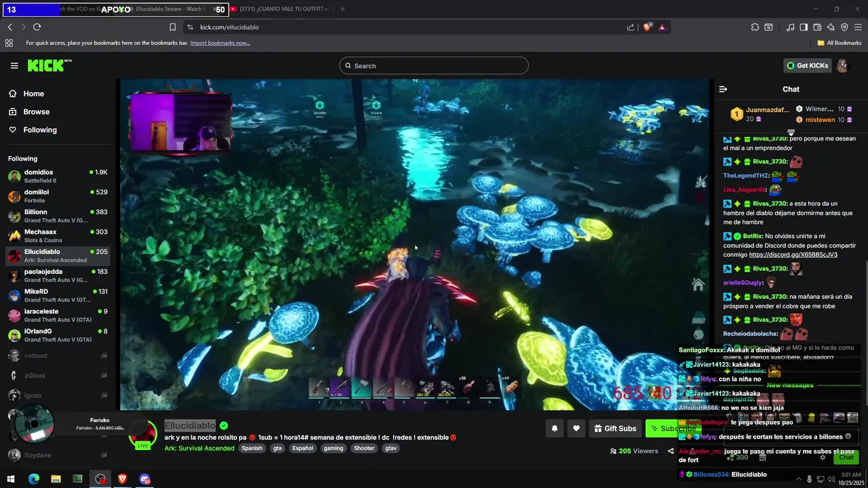Open Billionn channel in Following list
Screen dimensions: 868x488
click(x=58, y=216)
